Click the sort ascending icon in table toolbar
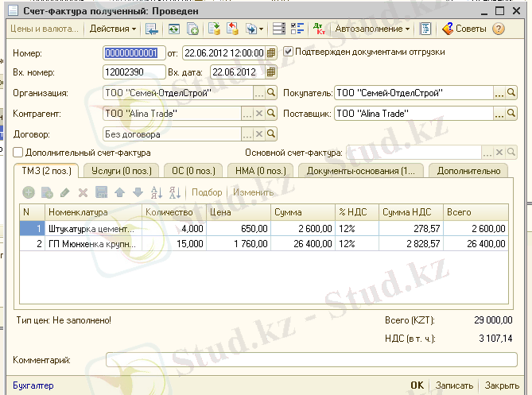The image size is (532, 395). pyautogui.click(x=155, y=192)
